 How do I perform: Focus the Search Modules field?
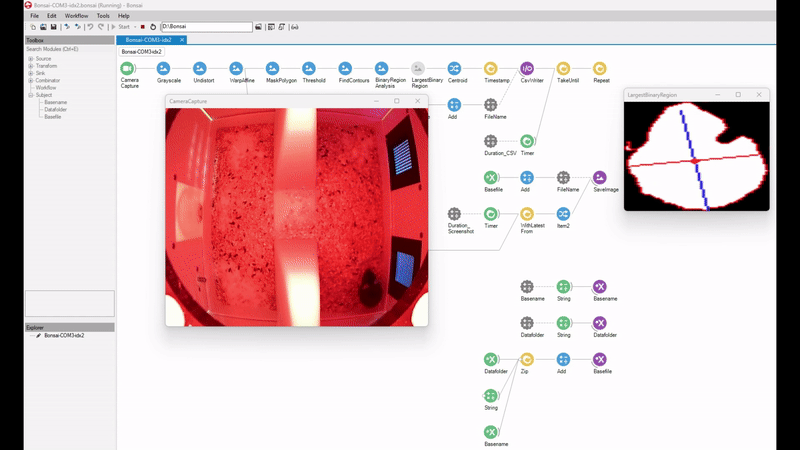point(69,49)
